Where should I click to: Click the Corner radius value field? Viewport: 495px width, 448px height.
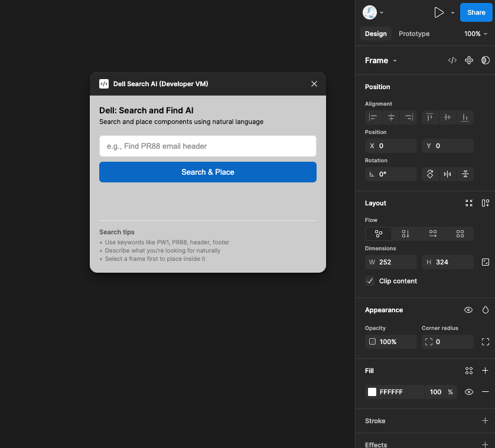click(x=447, y=342)
